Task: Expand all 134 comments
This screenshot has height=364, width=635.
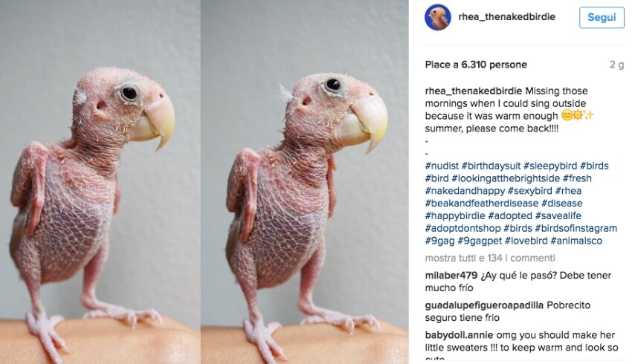Action: coord(490,258)
